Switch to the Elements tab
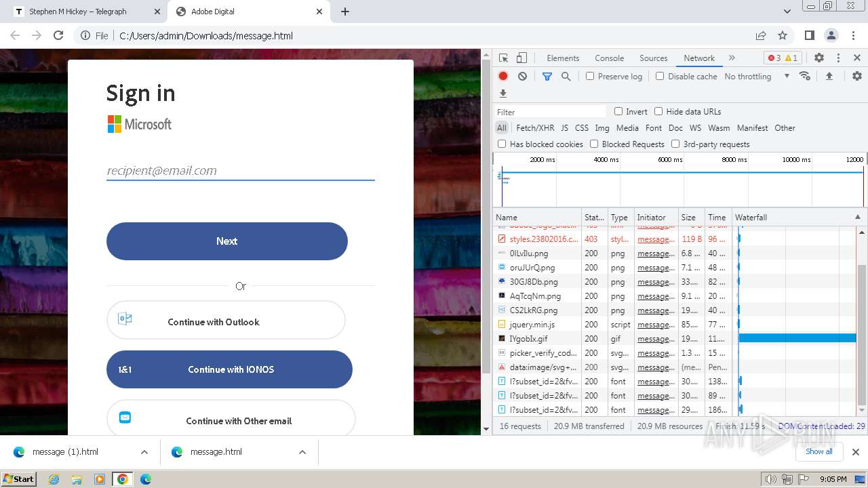Screen dimensions: 868x488 (563, 58)
